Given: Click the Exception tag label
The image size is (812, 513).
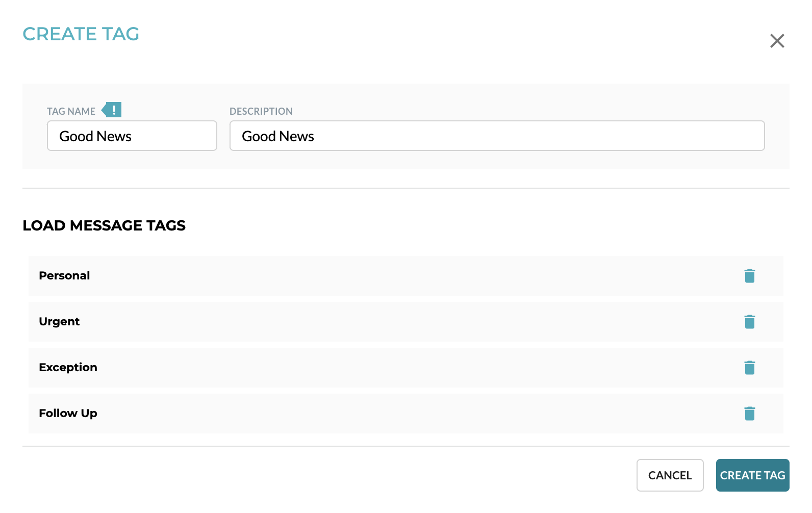Looking at the screenshot, I should tap(68, 368).
